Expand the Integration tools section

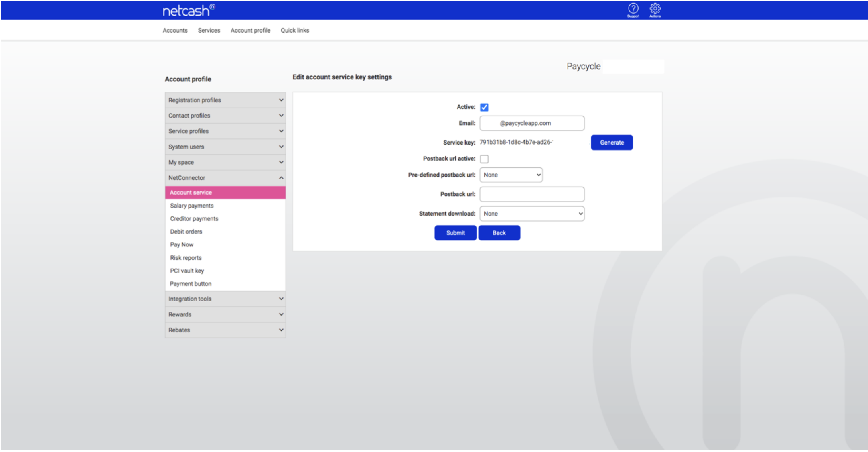(225, 299)
